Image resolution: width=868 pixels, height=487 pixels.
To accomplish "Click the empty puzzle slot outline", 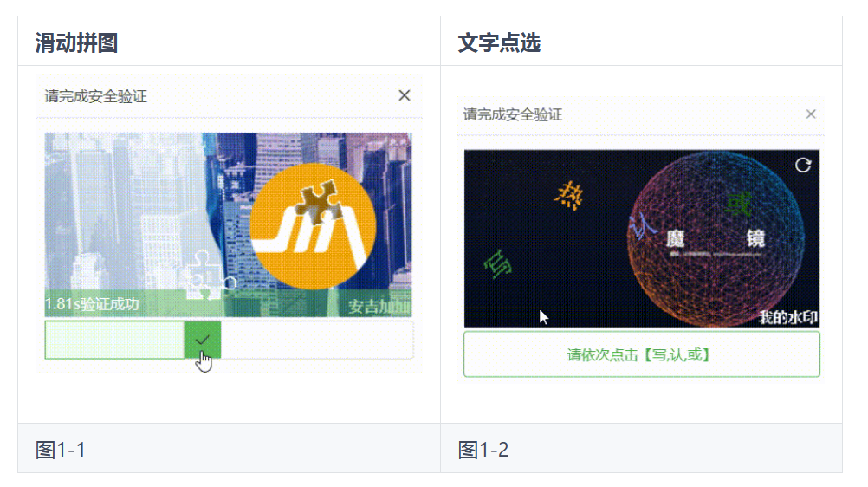I will (x=205, y=276).
